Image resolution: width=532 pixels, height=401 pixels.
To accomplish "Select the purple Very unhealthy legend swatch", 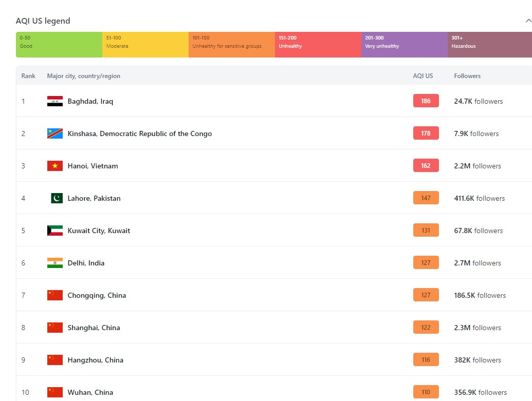I will point(404,45).
